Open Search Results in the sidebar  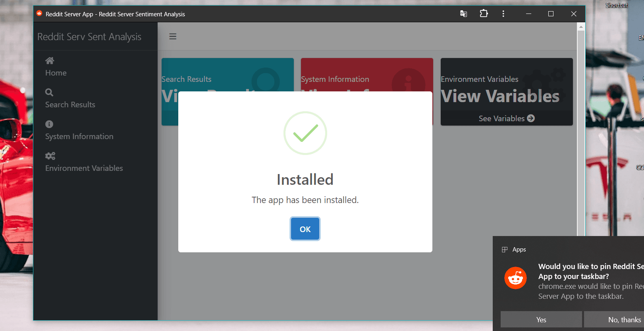point(70,105)
